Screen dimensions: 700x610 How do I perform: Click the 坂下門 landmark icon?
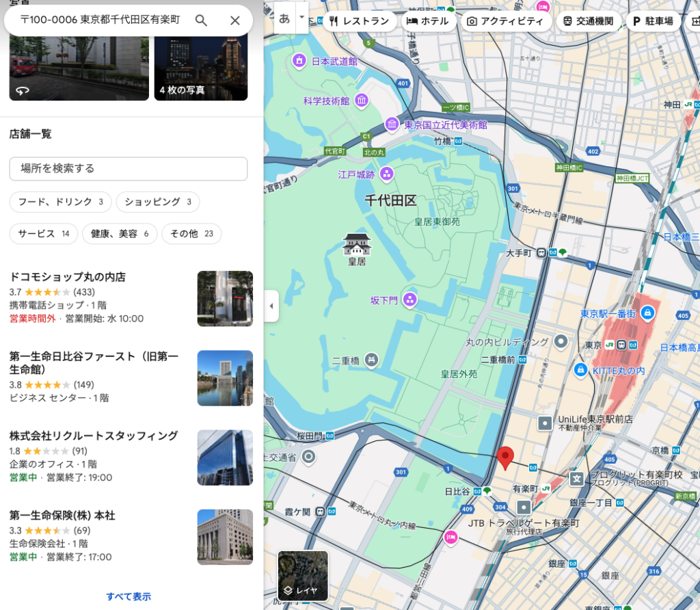click(410, 300)
